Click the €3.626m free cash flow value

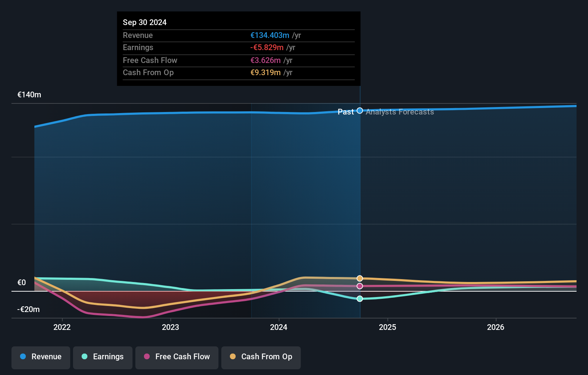coord(265,60)
